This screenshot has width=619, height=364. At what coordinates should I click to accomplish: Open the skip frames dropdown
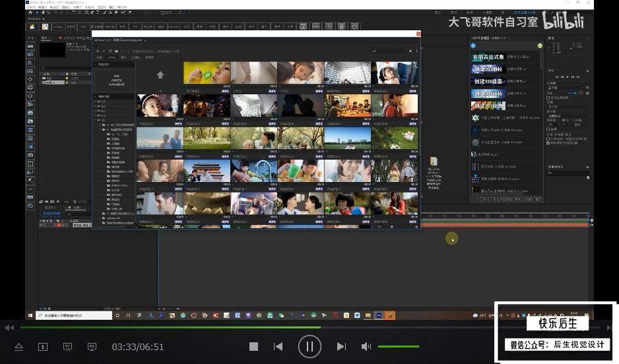566,124
